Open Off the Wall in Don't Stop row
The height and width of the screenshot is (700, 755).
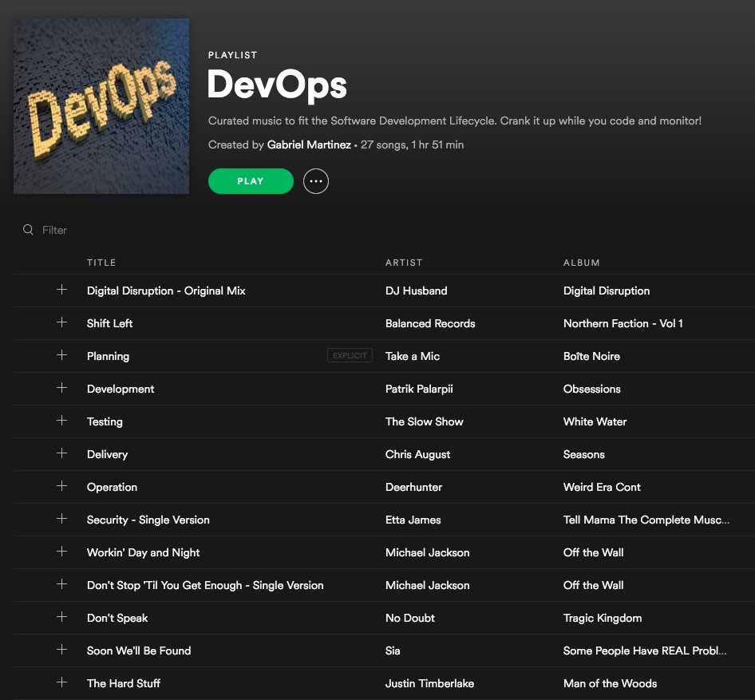pyautogui.click(x=593, y=585)
